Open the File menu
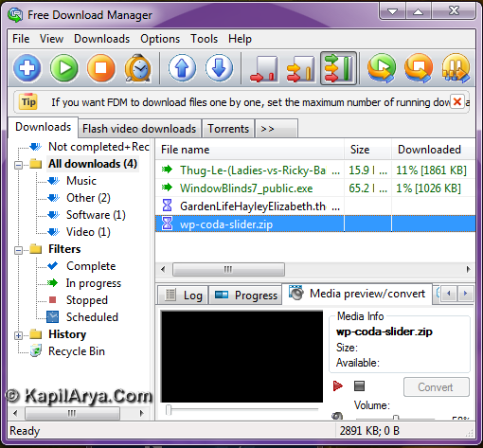Screen dimensions: 483x448 [x=21, y=39]
